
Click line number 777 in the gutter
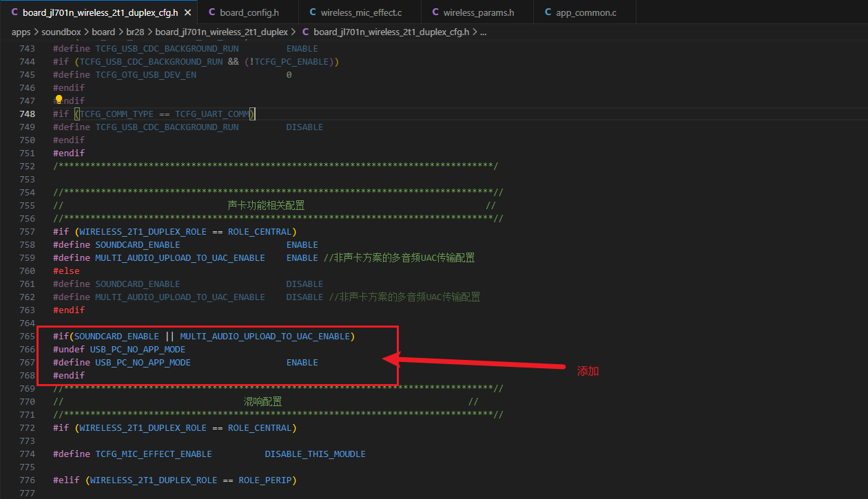pos(27,493)
